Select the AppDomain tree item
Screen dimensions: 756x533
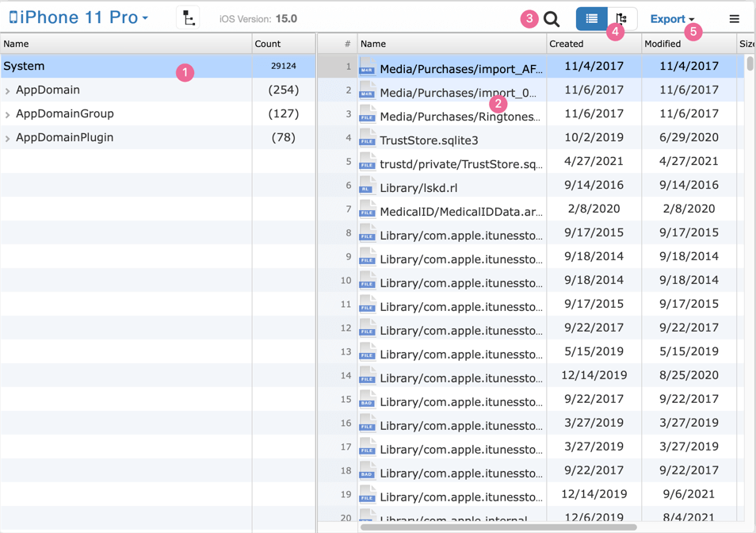(48, 90)
